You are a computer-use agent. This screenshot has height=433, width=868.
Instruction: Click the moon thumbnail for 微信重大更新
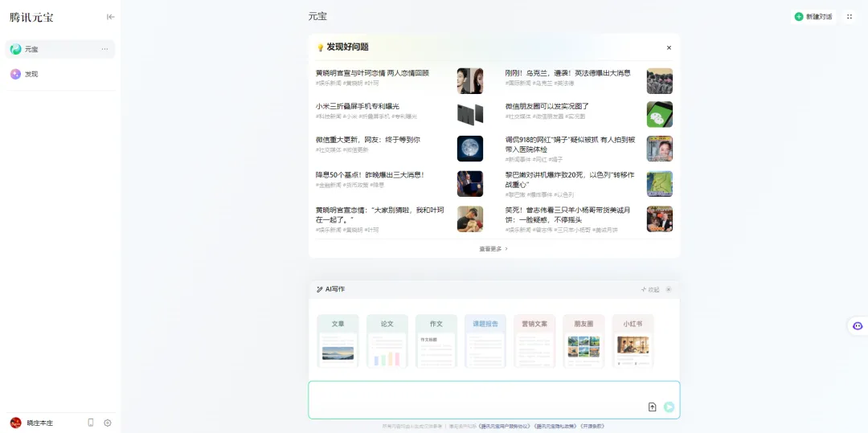470,148
